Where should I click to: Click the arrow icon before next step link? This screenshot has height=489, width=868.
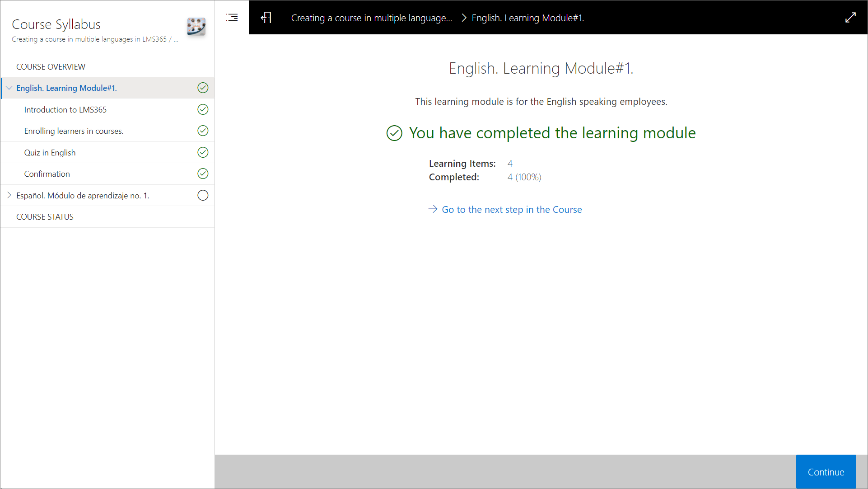(433, 209)
